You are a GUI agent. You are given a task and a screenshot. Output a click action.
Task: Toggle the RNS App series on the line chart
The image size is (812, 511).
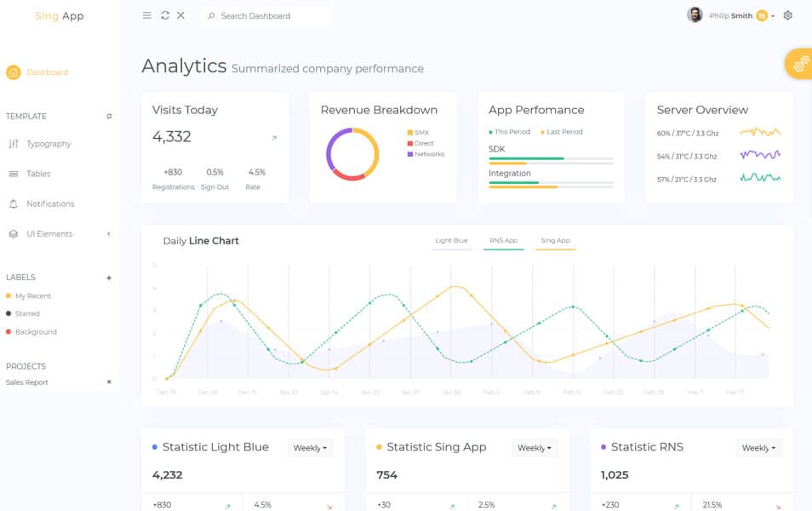point(504,240)
